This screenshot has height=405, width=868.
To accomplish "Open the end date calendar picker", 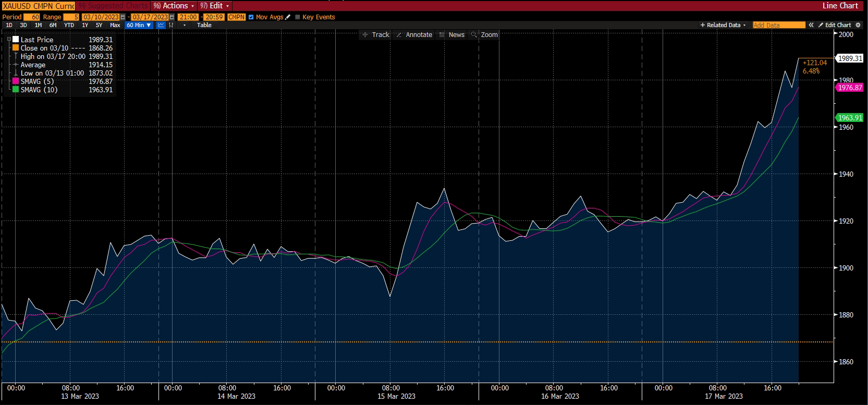I will (x=172, y=17).
